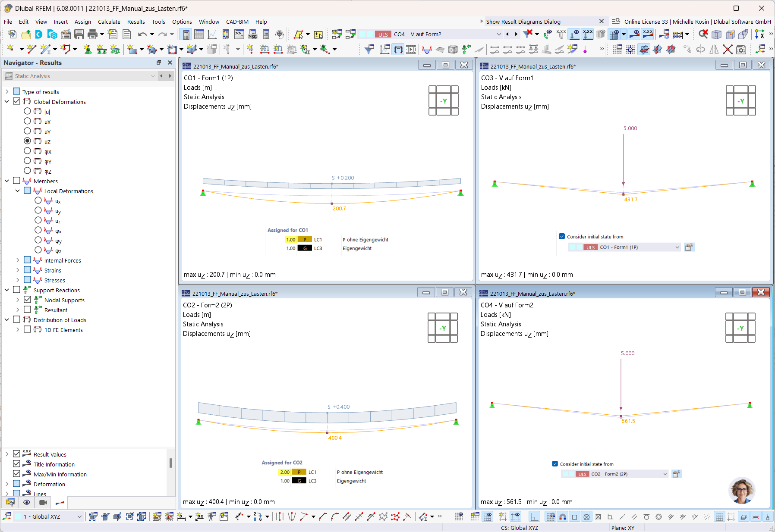This screenshot has width=775, height=532.
Task: Check the Members checkbox in the results navigator
Action: [16, 181]
